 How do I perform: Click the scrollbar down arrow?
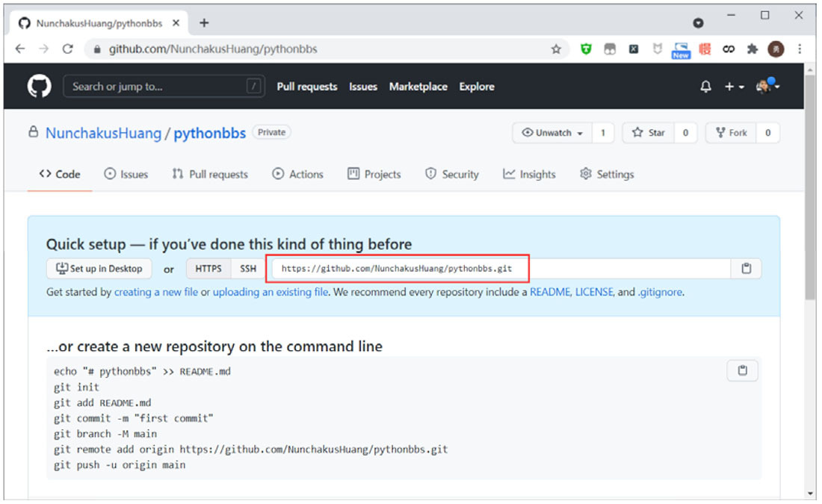[811, 494]
